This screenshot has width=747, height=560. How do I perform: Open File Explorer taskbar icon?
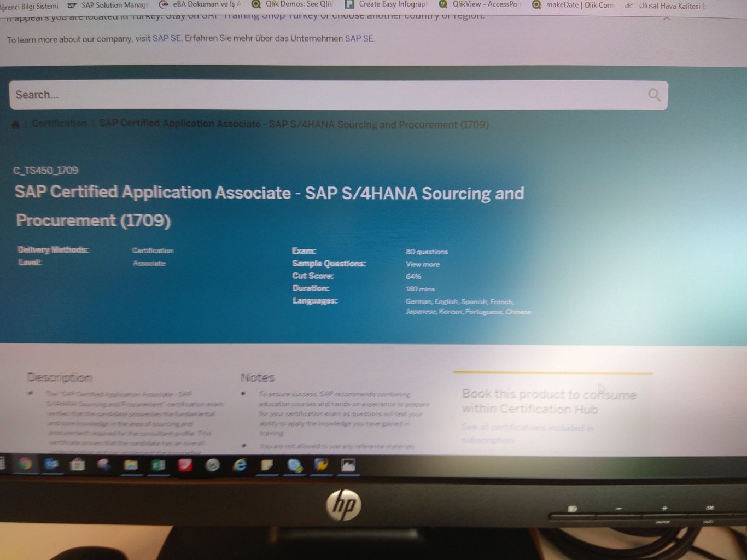(131, 465)
